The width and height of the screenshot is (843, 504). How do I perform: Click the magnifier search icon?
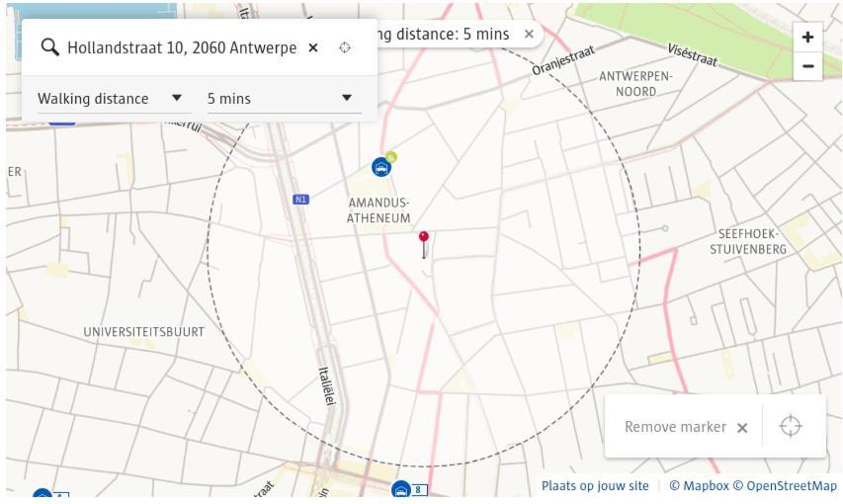tap(49, 47)
